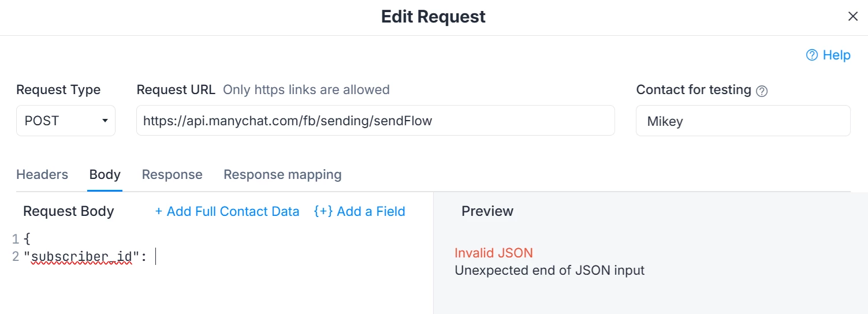Click the Invalid JSON error message
The height and width of the screenshot is (314, 868).
[494, 253]
